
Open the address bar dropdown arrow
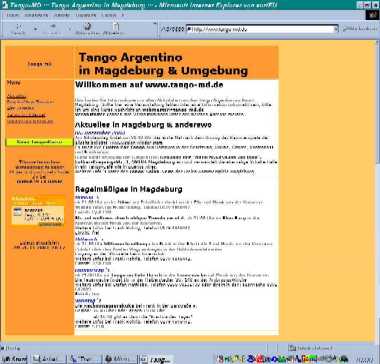tap(336, 29)
